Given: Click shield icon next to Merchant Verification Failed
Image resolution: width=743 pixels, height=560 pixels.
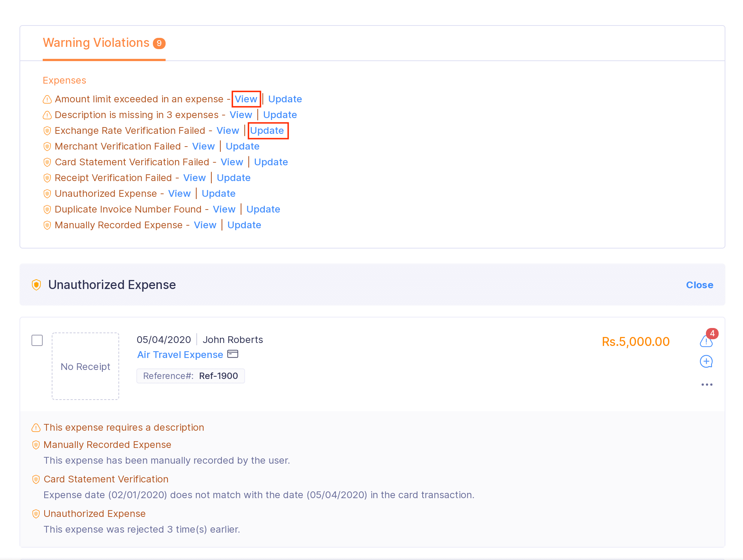Looking at the screenshot, I should (x=47, y=147).
